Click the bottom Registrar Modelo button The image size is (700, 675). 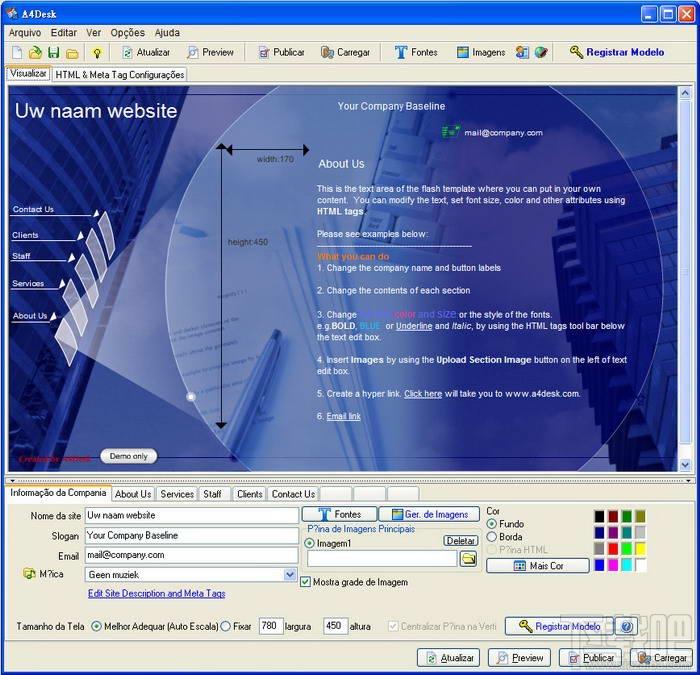[559, 626]
